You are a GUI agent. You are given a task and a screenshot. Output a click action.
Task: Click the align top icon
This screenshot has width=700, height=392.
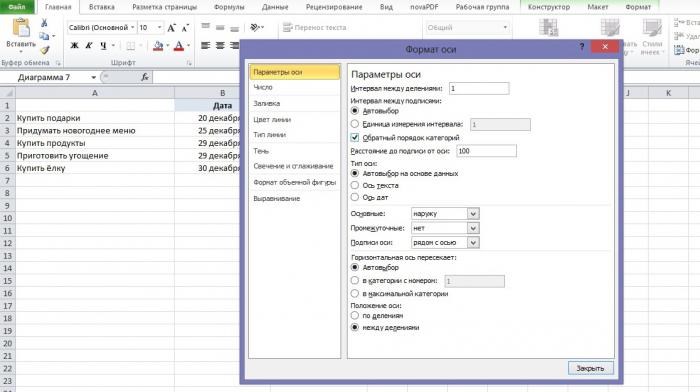pyautogui.click(x=205, y=27)
